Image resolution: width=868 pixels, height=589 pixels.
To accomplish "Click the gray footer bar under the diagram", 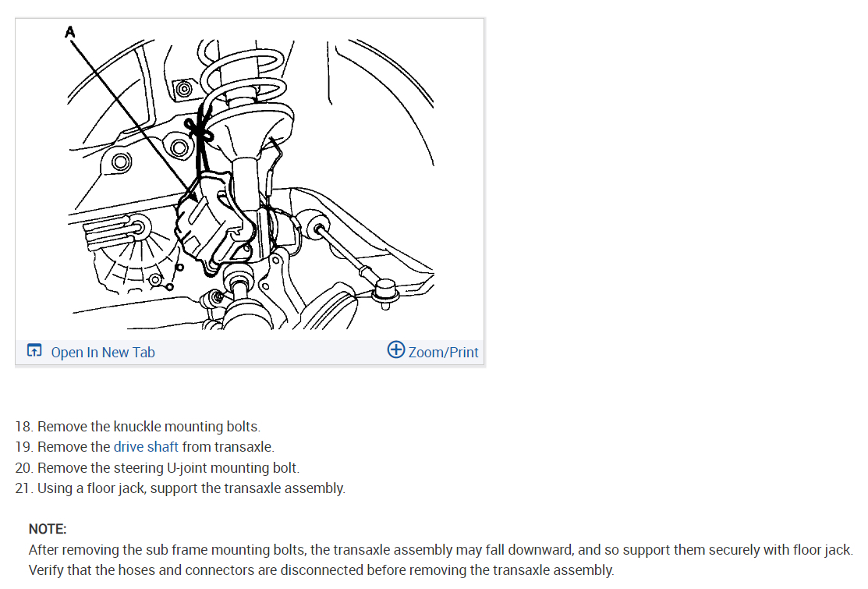I will [x=250, y=352].
